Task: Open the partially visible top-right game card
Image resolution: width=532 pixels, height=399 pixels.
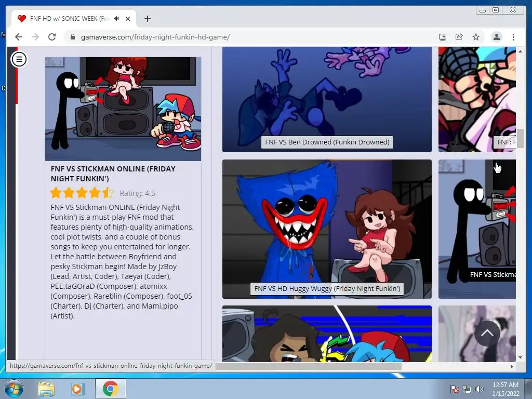Action: pyautogui.click(x=477, y=99)
